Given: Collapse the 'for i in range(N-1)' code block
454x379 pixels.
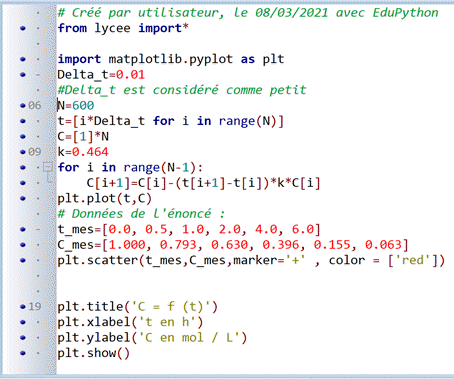Looking at the screenshot, I should 48,167.
